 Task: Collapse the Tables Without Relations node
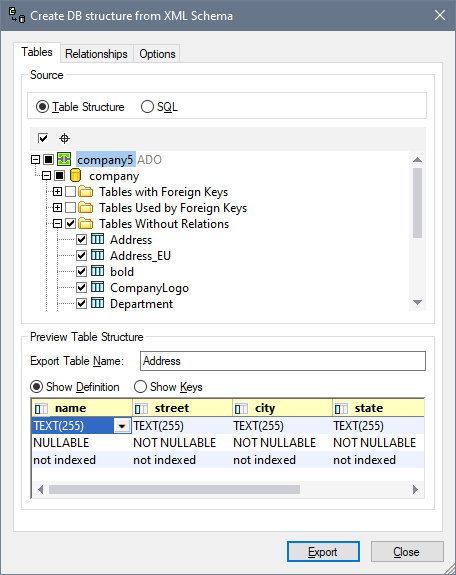click(x=57, y=224)
